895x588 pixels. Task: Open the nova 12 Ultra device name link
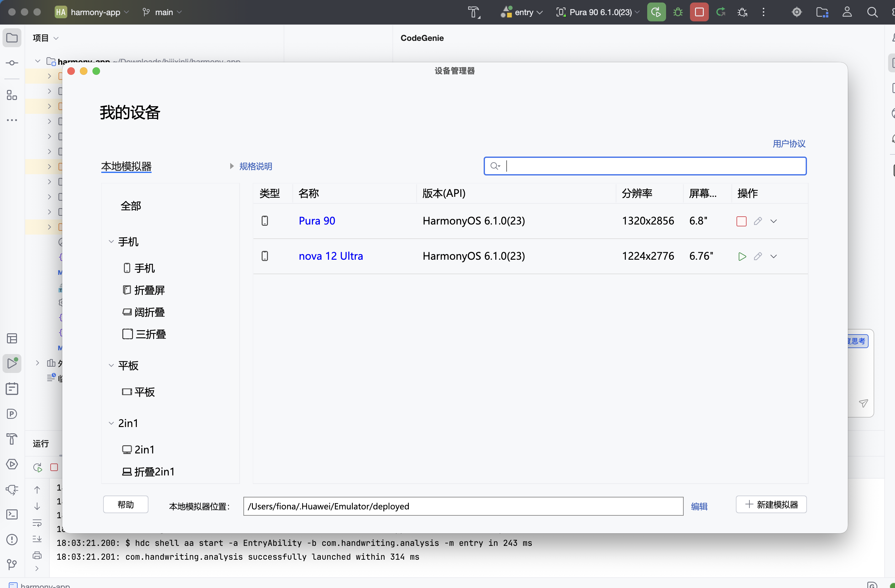click(331, 256)
